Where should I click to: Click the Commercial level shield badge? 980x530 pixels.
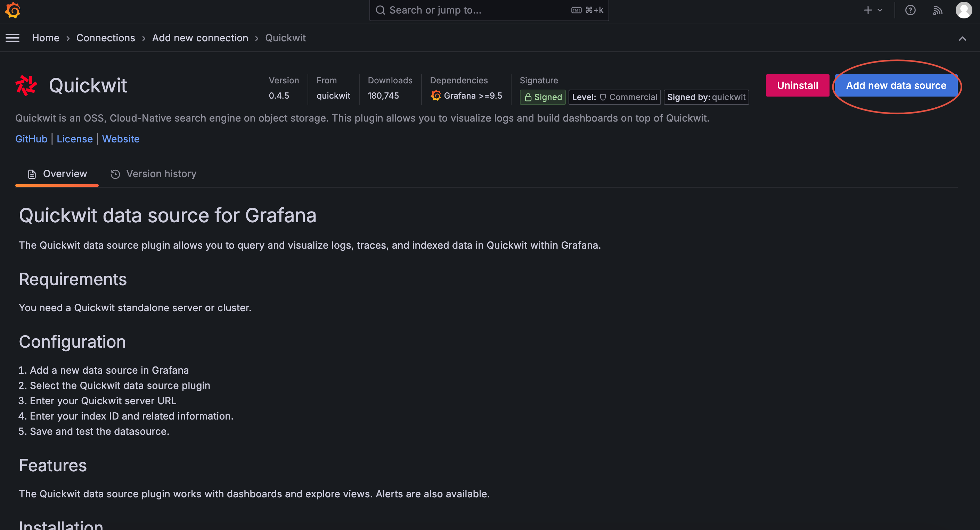[x=614, y=97]
